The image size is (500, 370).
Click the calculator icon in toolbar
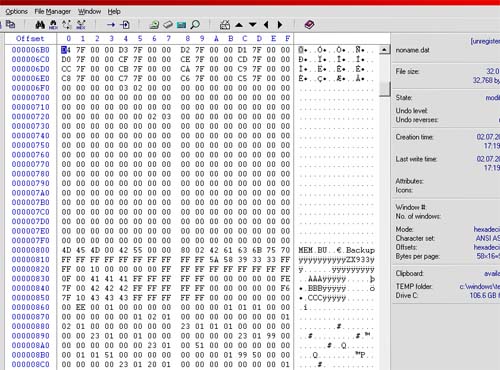coord(225,25)
